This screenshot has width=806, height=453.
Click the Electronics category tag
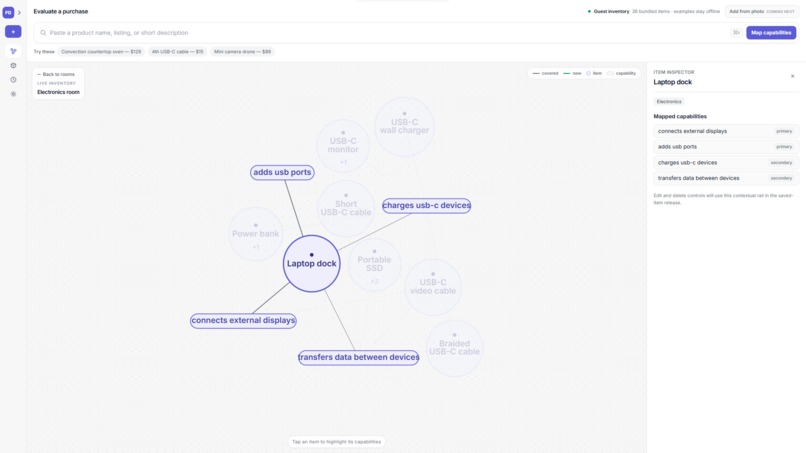coord(669,102)
